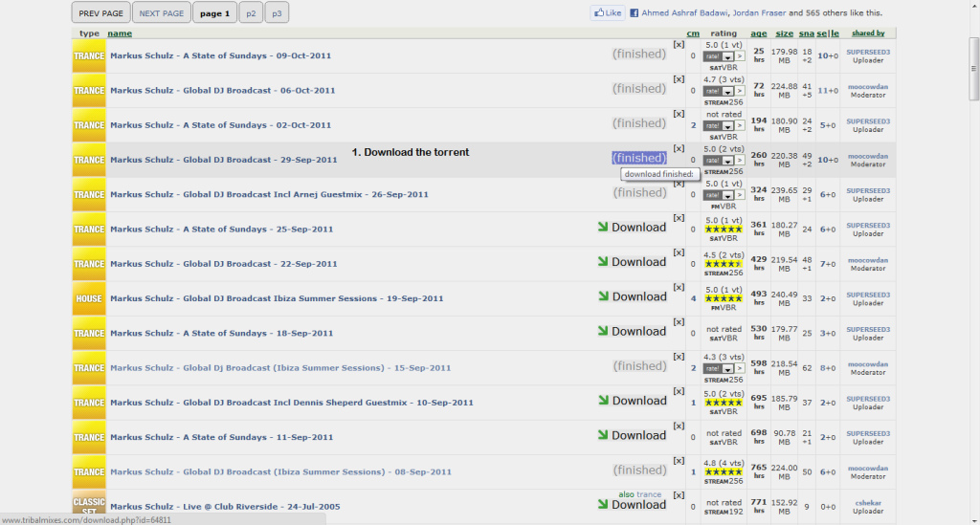Go to the p3 page tab
Viewport: 980px width, 525px height.
point(277,12)
